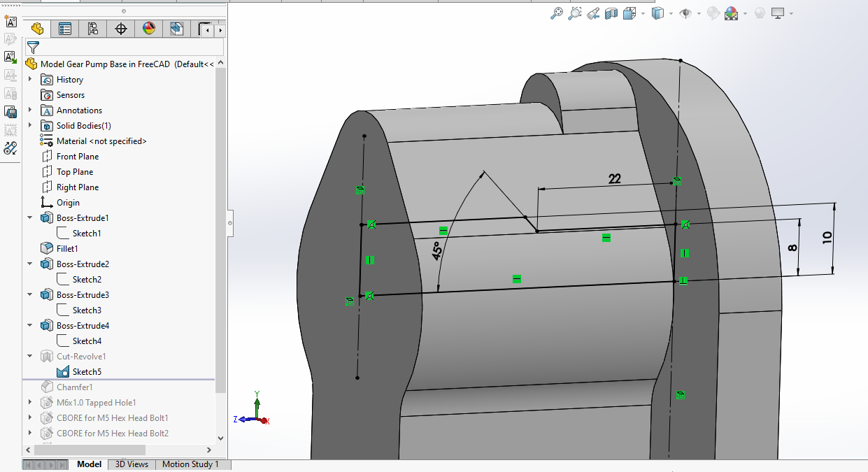This screenshot has width=868, height=472.
Task: Expand the Solid Bodies(1) folder
Action: click(30, 126)
